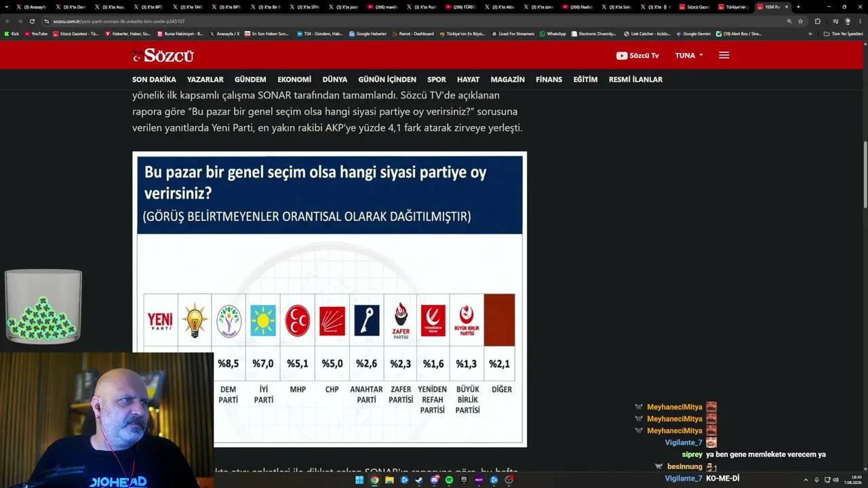Click the poll chart image
The width and height of the screenshot is (868, 488).
tap(330, 298)
